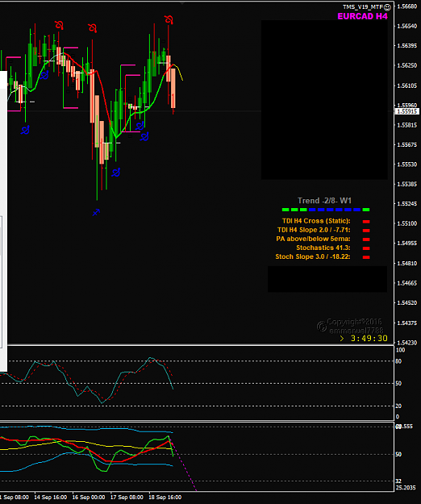Click the yellow chevron beside the 3:49:30 timer
The image size is (421, 504).
click(342, 339)
